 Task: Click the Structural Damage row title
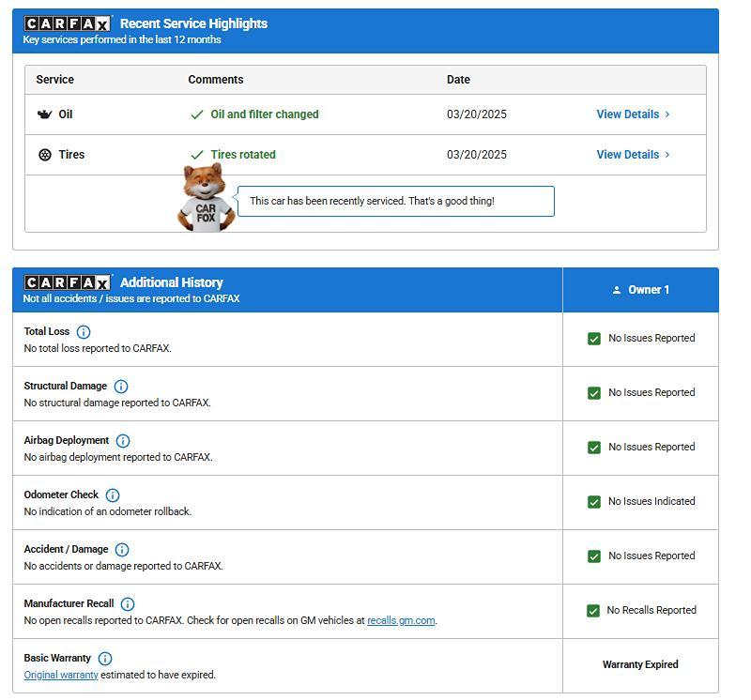(x=66, y=386)
